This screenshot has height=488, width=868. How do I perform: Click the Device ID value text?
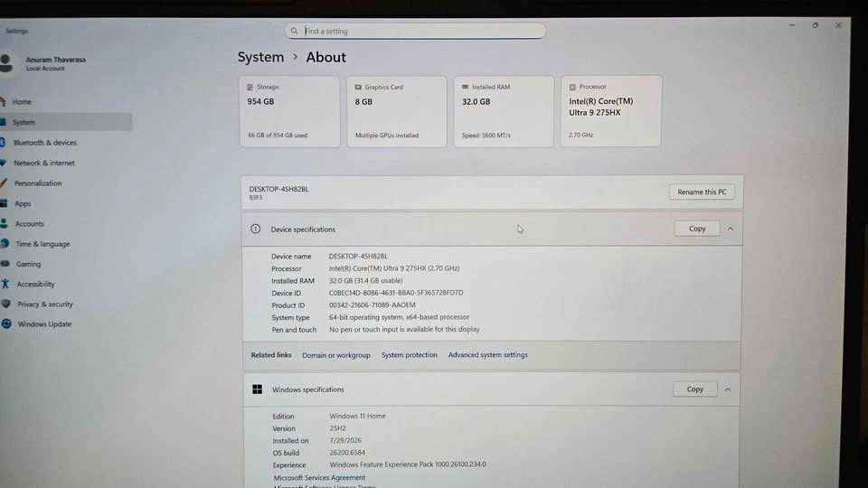396,293
